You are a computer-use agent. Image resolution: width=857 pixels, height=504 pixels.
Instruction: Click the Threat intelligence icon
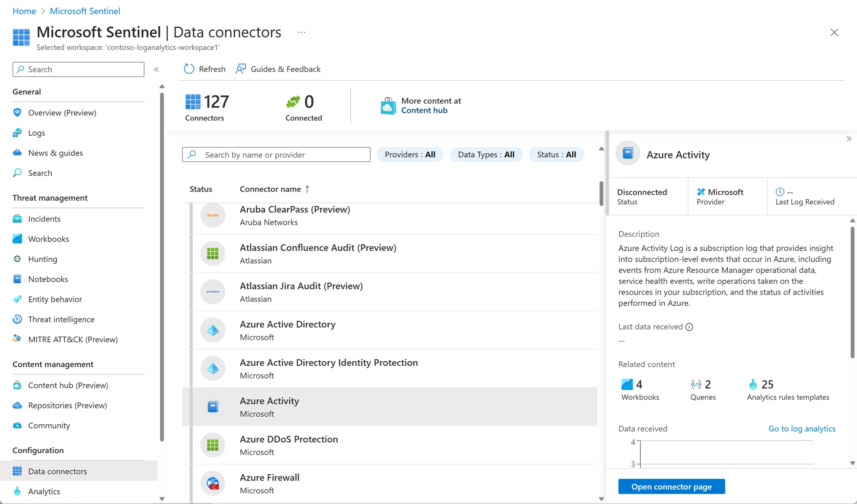point(17,319)
